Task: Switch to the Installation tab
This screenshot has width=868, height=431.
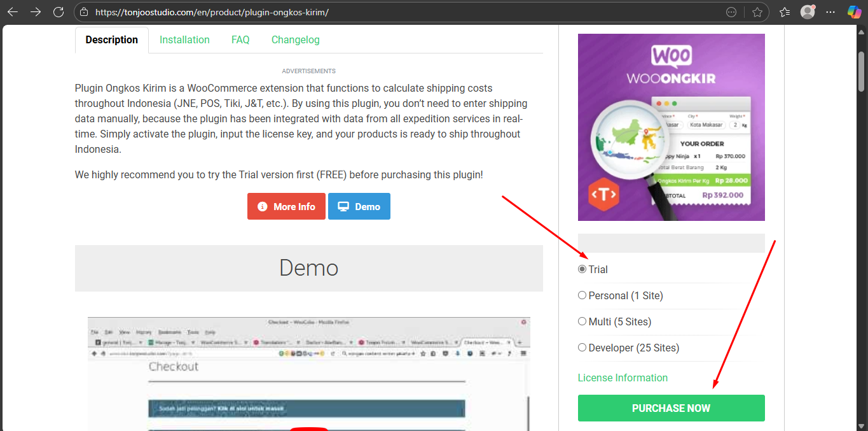Action: pyautogui.click(x=184, y=39)
